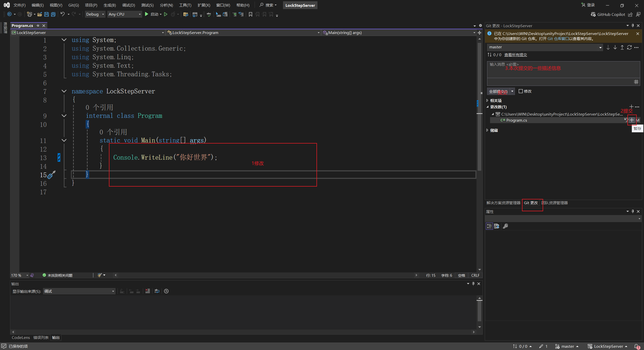Expand the 储藏 stash section
The height and width of the screenshot is (350, 644).
(487, 130)
